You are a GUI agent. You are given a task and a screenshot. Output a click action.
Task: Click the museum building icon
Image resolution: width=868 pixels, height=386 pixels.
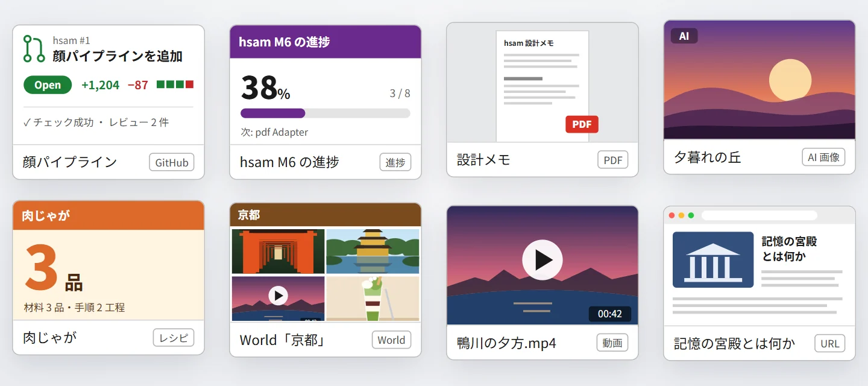click(x=713, y=259)
